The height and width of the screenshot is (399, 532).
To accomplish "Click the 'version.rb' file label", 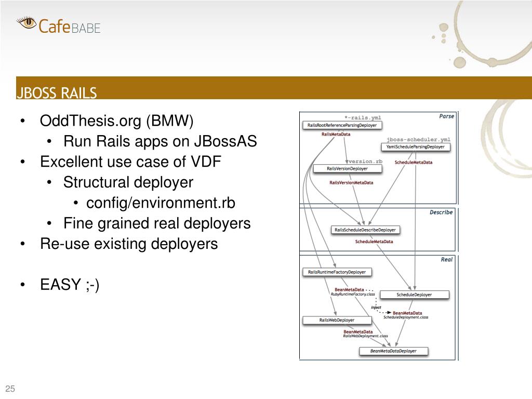I will (365, 162).
